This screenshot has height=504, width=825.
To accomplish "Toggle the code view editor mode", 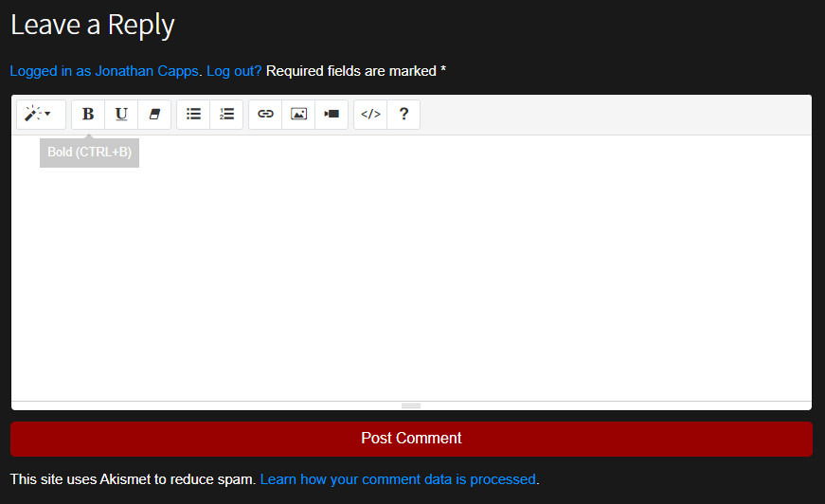I will (370, 115).
